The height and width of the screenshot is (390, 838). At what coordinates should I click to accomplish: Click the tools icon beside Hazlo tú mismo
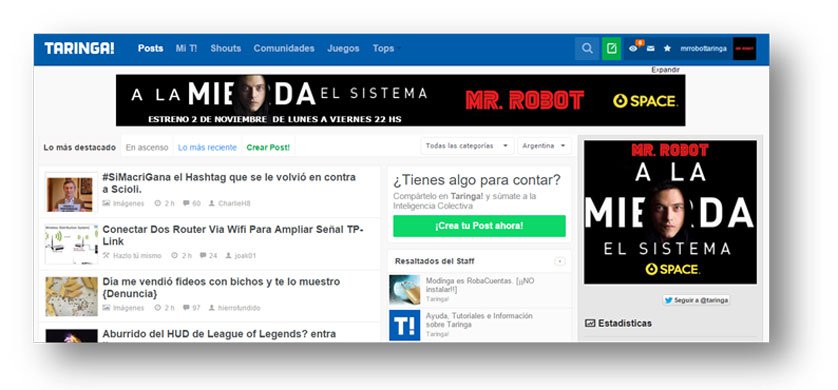click(x=106, y=255)
